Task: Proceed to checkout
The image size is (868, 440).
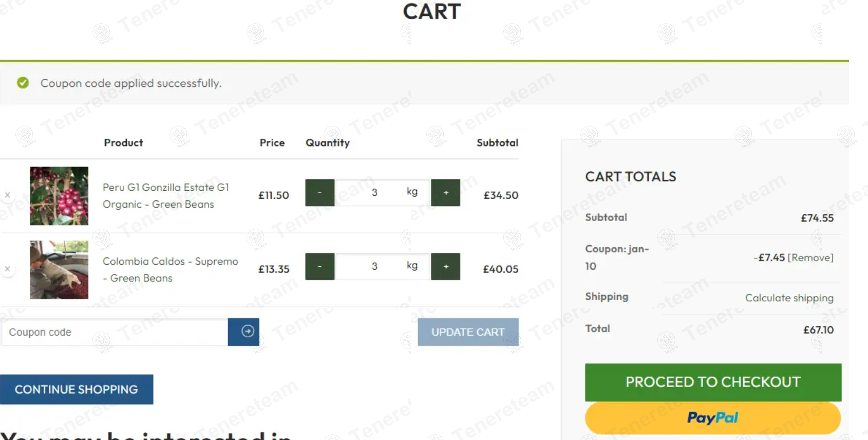Action: point(713,382)
